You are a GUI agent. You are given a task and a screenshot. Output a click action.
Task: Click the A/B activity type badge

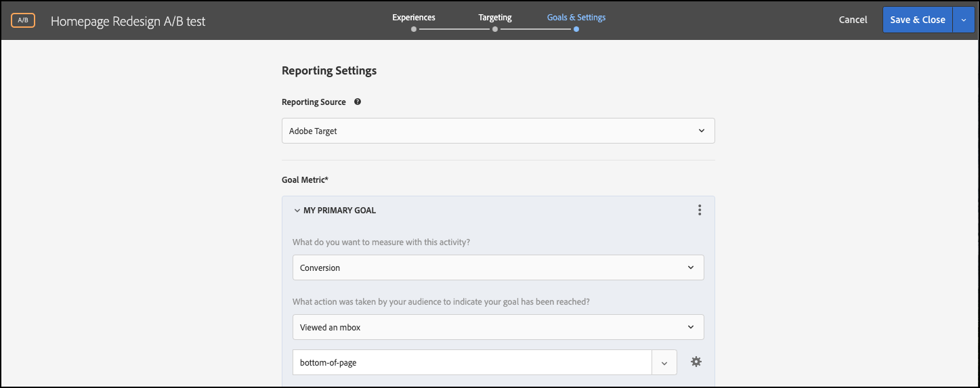coord(23,20)
